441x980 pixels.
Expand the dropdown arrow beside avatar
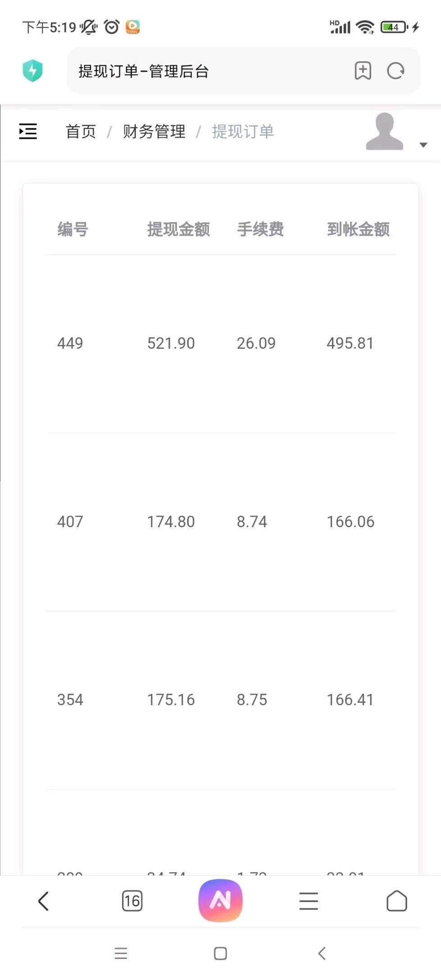click(x=423, y=145)
